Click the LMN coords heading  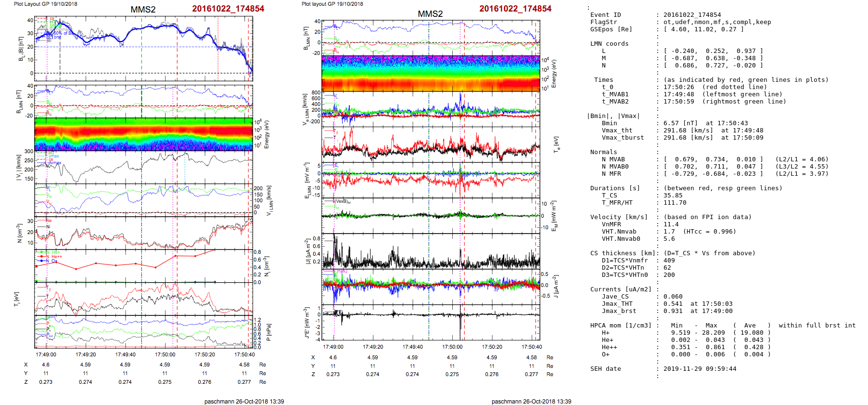[609, 44]
